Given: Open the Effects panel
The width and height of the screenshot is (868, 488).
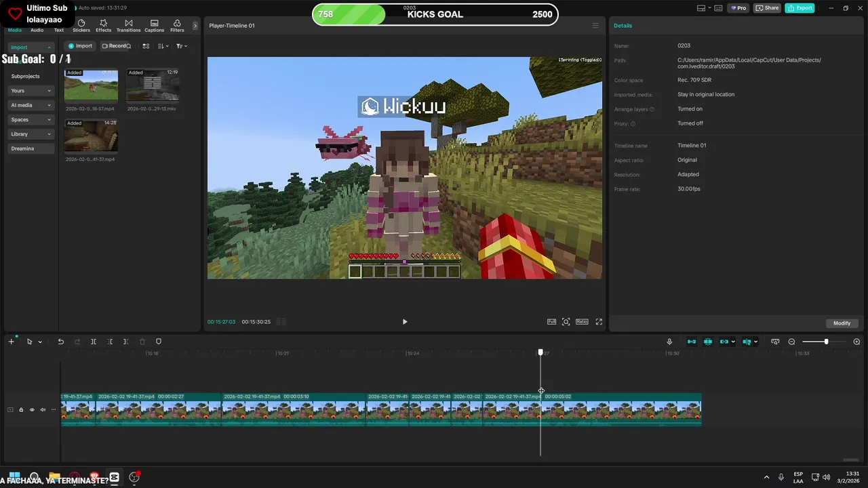Looking at the screenshot, I should [103, 26].
